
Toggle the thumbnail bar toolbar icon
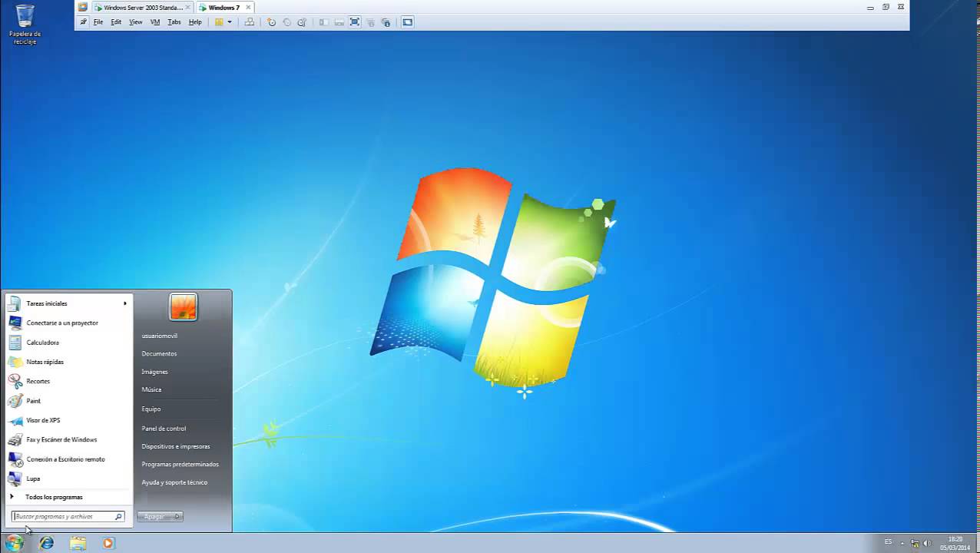point(339,22)
